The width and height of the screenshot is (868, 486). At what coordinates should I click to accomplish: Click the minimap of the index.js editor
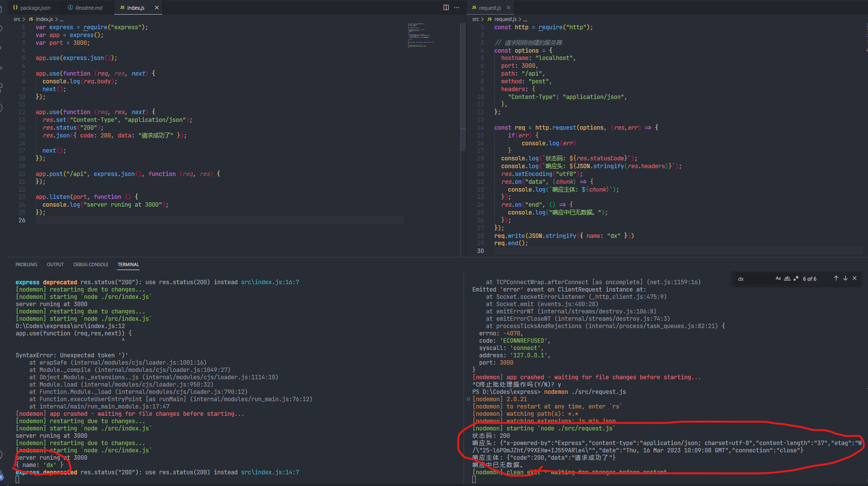pos(421,35)
